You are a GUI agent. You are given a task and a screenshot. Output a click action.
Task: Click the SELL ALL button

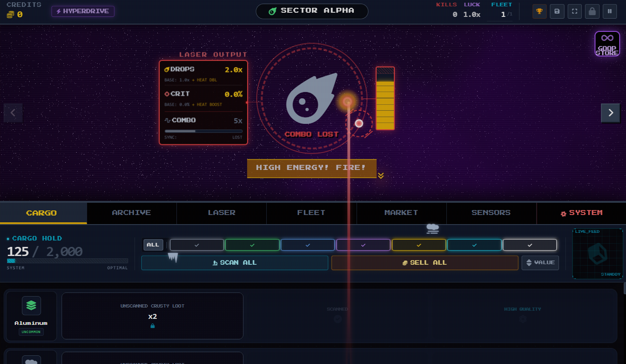click(x=425, y=263)
